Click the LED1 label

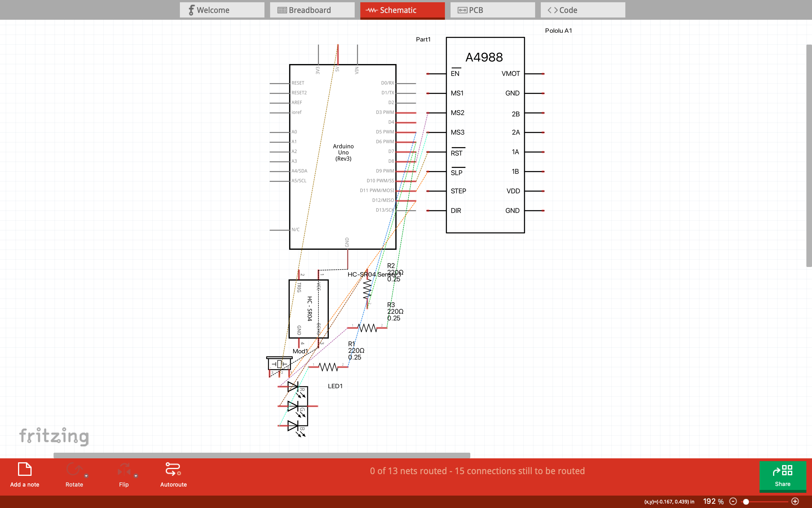[x=335, y=386]
